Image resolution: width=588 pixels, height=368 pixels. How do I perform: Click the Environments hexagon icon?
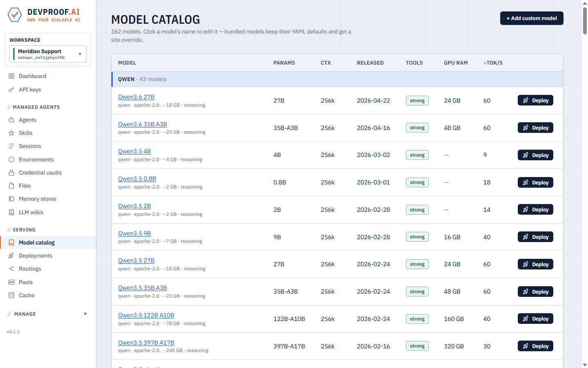[11, 159]
